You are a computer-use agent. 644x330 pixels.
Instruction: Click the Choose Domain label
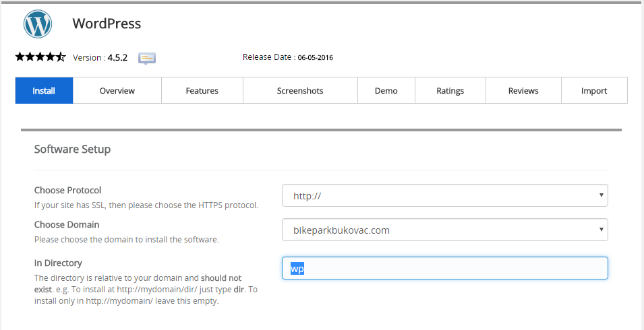click(67, 225)
